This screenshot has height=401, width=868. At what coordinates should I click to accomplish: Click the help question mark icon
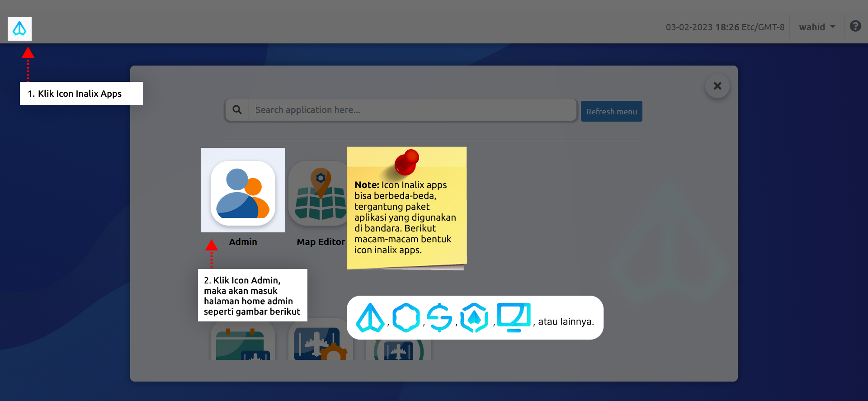pyautogui.click(x=855, y=26)
